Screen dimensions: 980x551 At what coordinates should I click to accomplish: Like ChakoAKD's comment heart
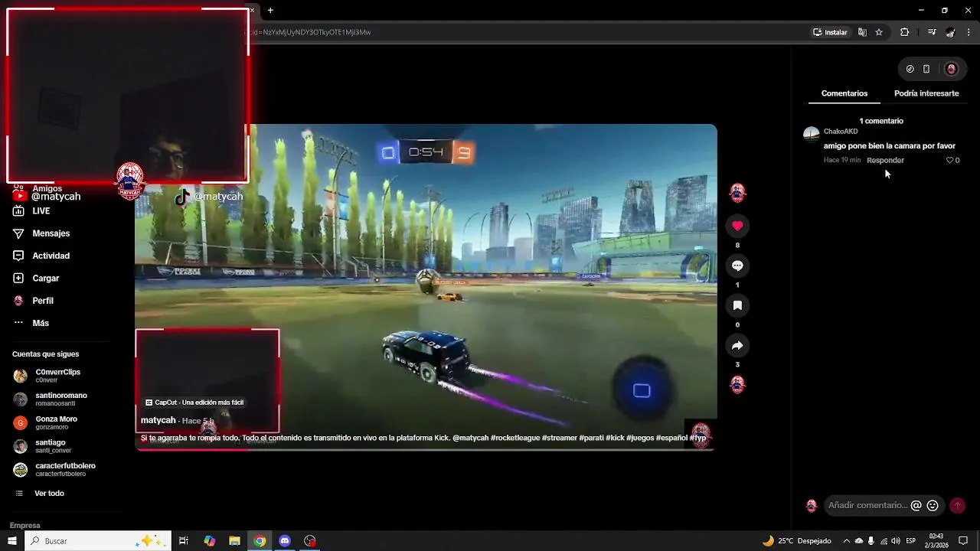(x=949, y=160)
